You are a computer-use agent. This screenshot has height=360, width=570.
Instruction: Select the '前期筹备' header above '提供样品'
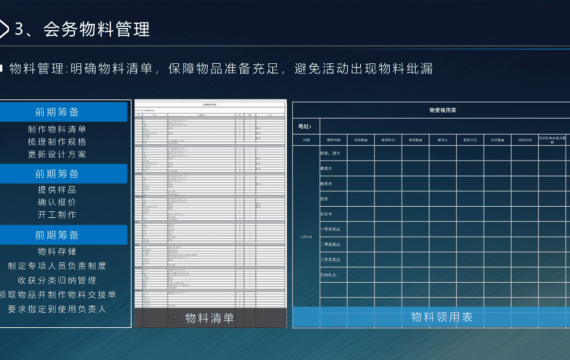[64, 173]
